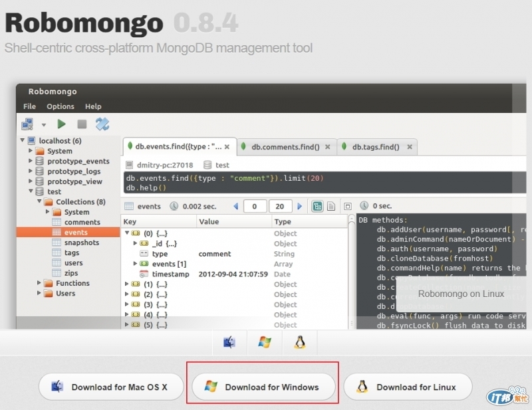This screenshot has height=410, width=532.
Task: Click the query editor line db.help()
Action: [146, 188]
